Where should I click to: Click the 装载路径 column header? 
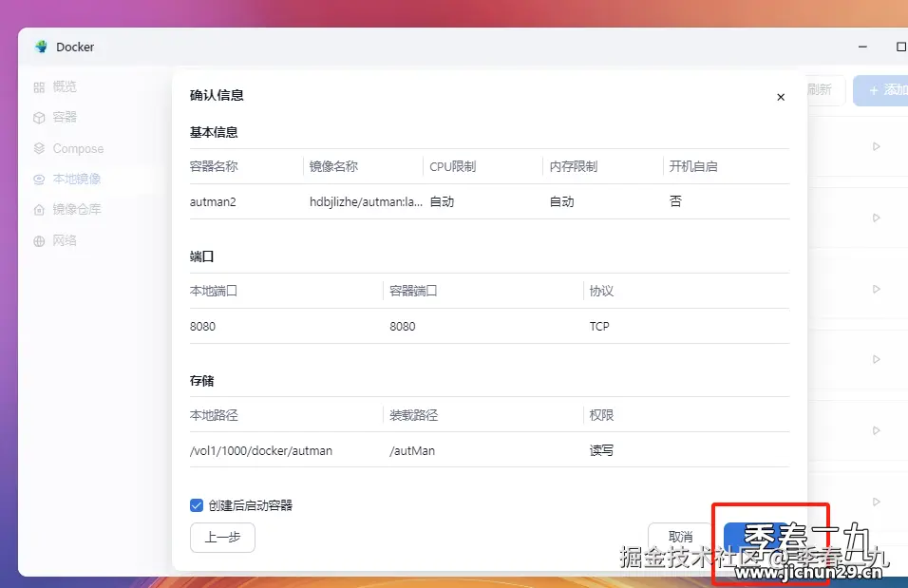pos(413,415)
